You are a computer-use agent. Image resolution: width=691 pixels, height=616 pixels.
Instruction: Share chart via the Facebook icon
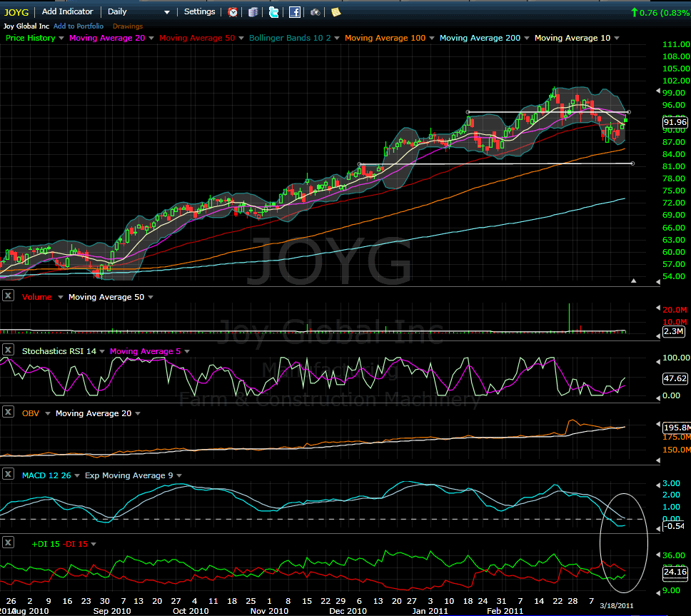(x=294, y=12)
